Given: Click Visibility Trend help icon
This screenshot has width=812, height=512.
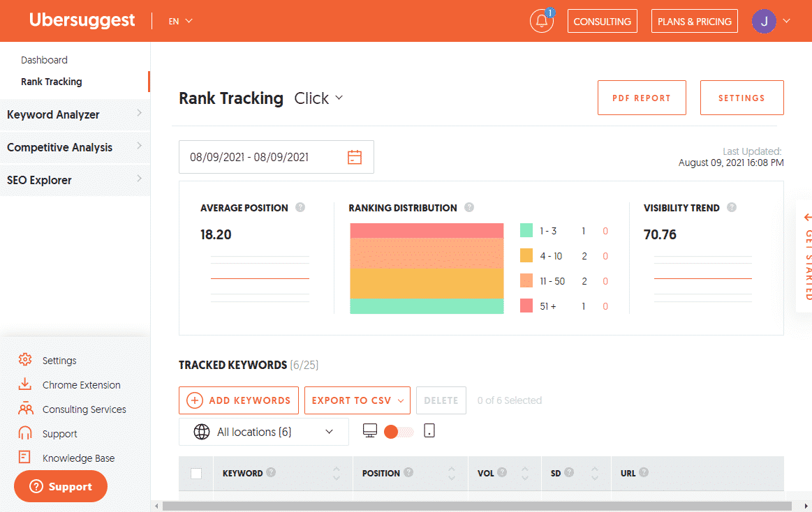Looking at the screenshot, I should pos(732,207).
